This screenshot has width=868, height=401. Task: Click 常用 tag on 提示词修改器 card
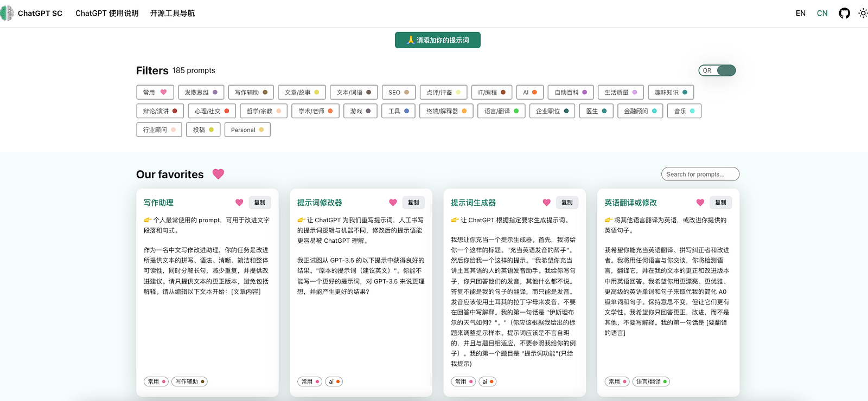pyautogui.click(x=310, y=381)
